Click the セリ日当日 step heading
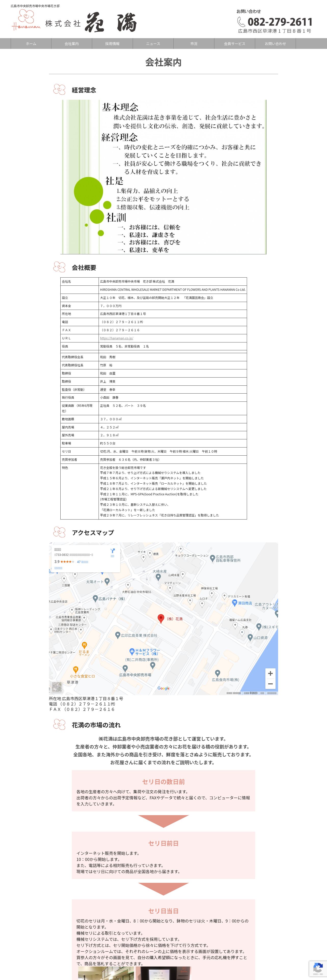 [x=163, y=911]
